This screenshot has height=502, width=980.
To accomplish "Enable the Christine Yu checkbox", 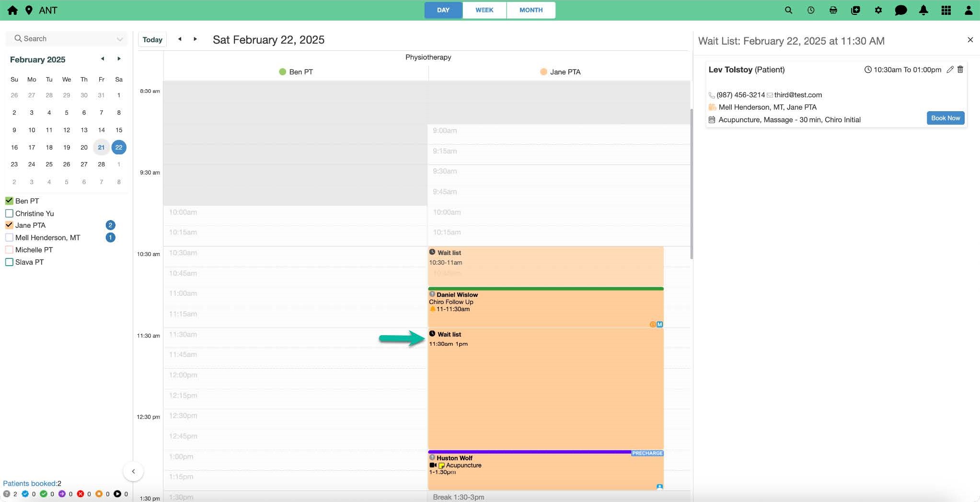I will 9,213.
